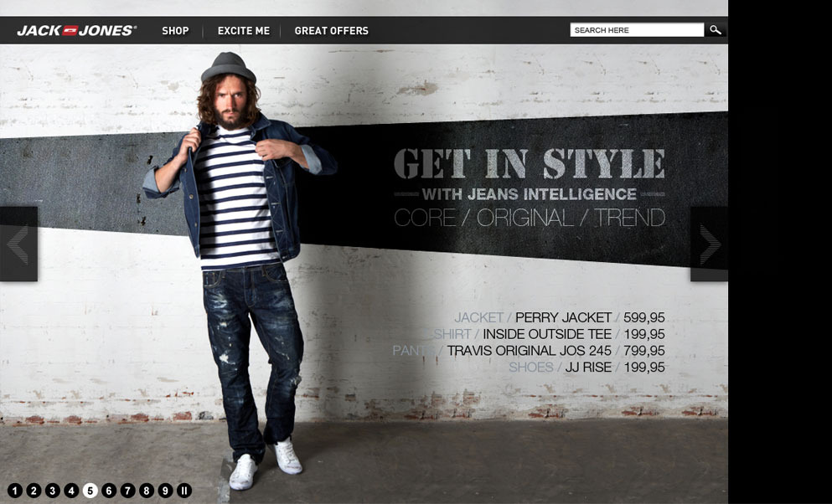The image size is (832, 504).
Task: Advance to next slide with right arrow
Action: pyautogui.click(x=709, y=244)
